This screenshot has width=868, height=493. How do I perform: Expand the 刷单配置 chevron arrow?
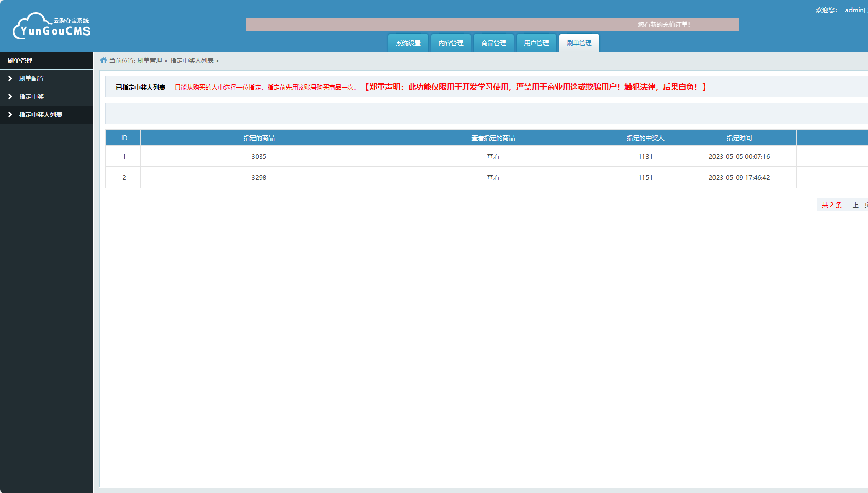(x=10, y=79)
